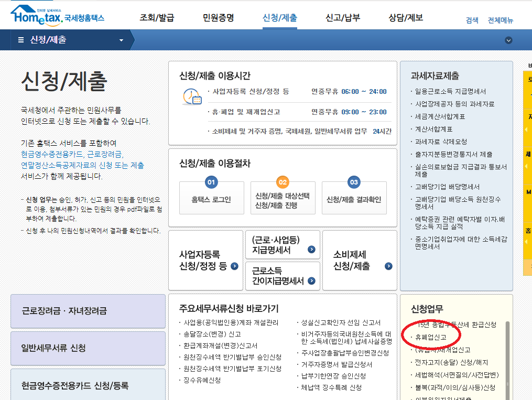The height and width of the screenshot is (400, 532).
Task: Click arrow icon on 근로소득 간이지급명세서
Action: point(311,281)
